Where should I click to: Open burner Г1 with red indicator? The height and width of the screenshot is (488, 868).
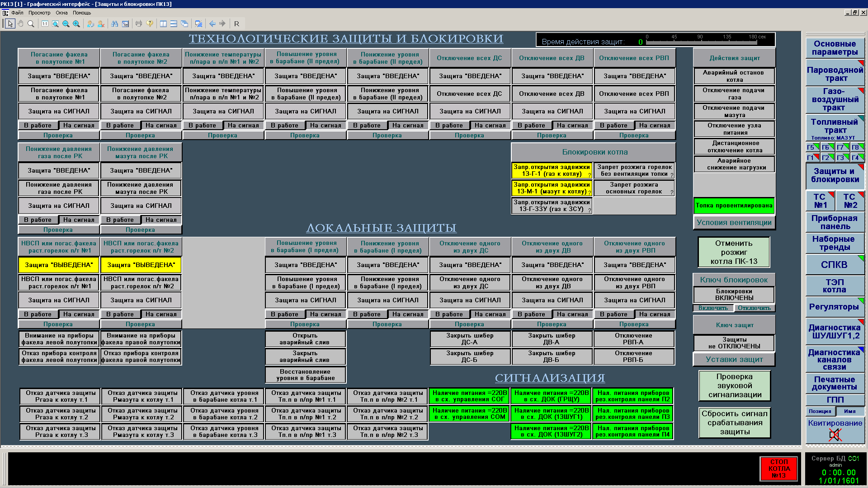[813, 157]
